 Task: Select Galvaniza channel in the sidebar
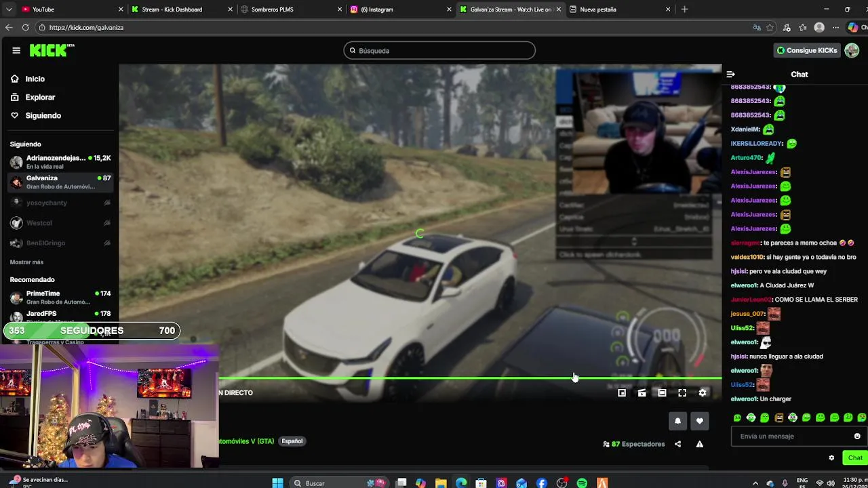(x=60, y=182)
